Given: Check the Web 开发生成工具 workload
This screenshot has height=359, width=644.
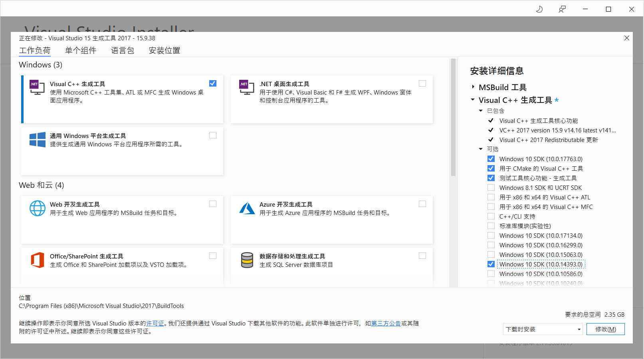Looking at the screenshot, I should pos(213,204).
